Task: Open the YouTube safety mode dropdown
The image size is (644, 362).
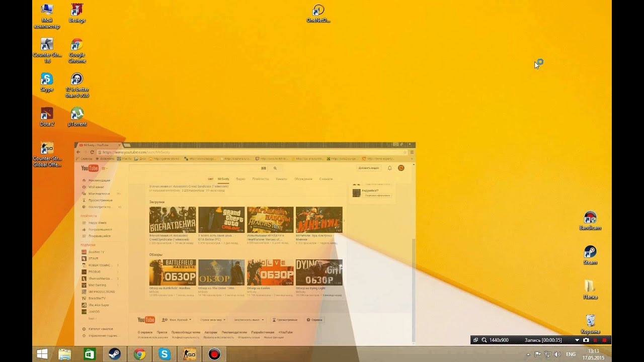Action: (249, 320)
